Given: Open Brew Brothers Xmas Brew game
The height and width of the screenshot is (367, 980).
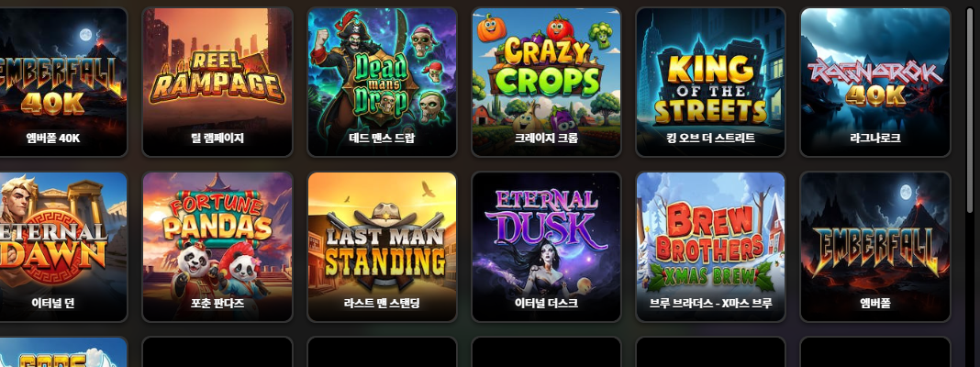Looking at the screenshot, I should pyautogui.click(x=710, y=247).
